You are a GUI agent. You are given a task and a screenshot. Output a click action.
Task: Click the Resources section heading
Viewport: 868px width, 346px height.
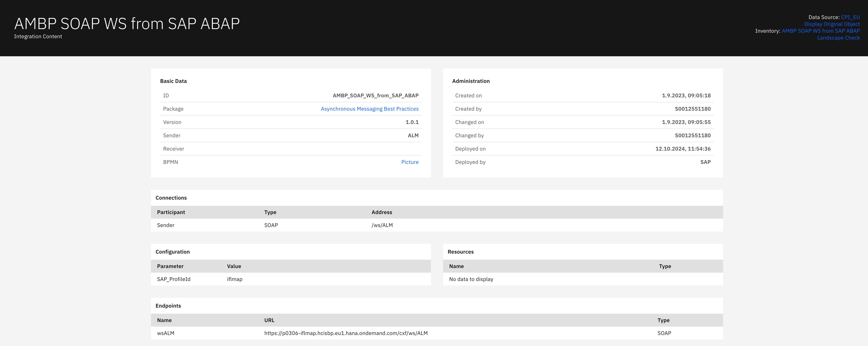pos(460,252)
